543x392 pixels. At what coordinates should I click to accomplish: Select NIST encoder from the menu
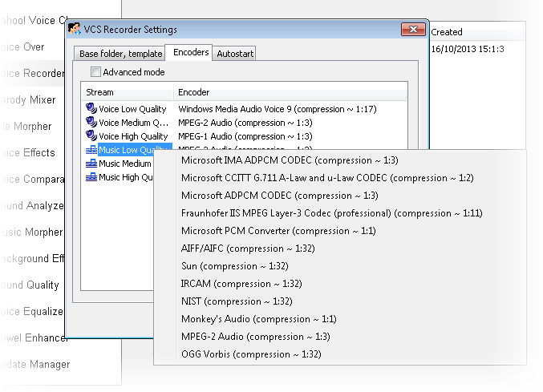click(237, 301)
